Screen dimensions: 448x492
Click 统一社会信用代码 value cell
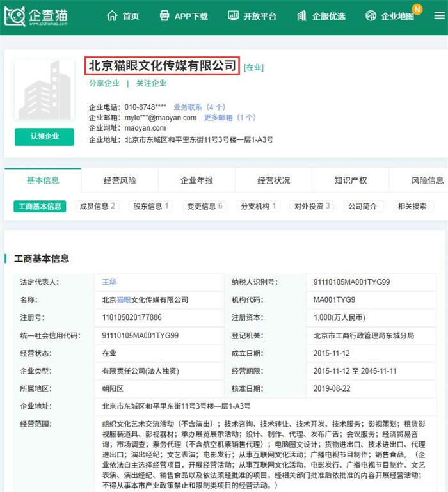coord(159,335)
